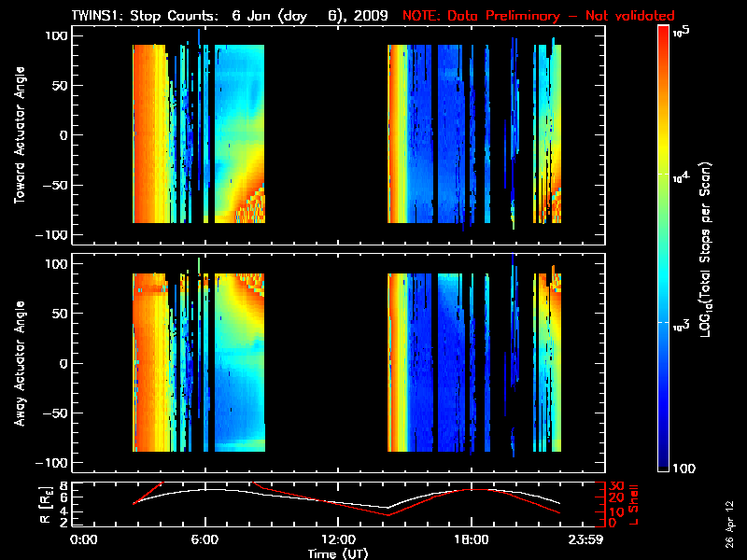Click the '23:59' time tick label
Viewport: 747px width, 560px height.
point(586,540)
